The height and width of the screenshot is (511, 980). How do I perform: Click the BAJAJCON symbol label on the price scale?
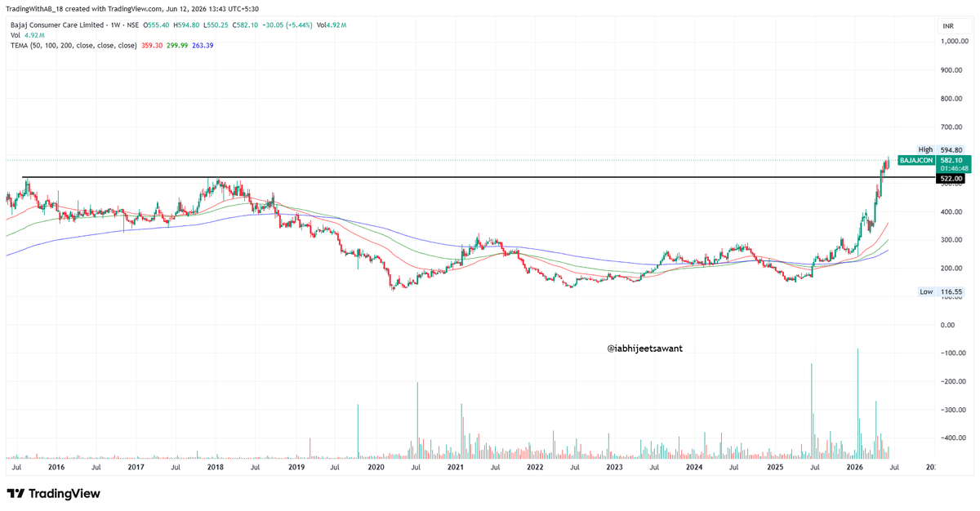coord(916,161)
